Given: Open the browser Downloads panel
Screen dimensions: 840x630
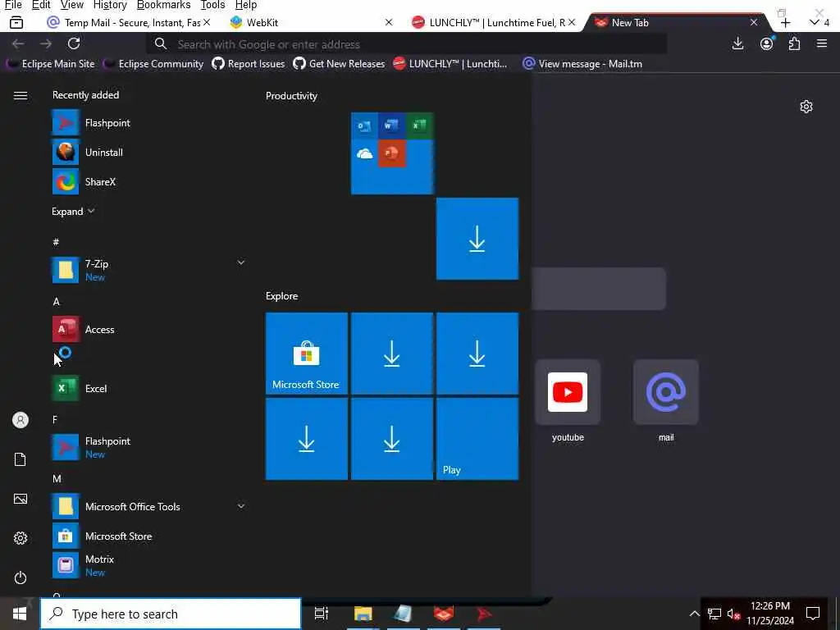Looking at the screenshot, I should tap(737, 44).
